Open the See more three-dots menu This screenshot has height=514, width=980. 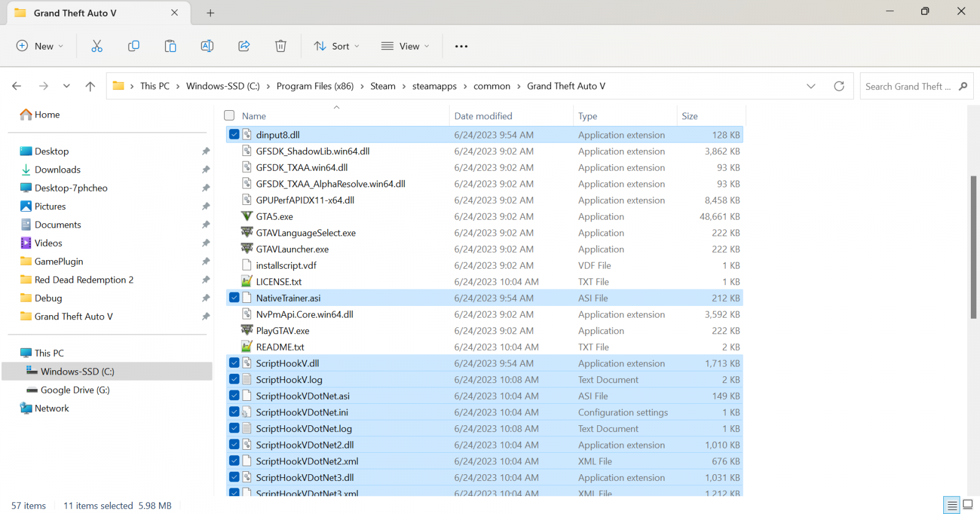coord(461,46)
